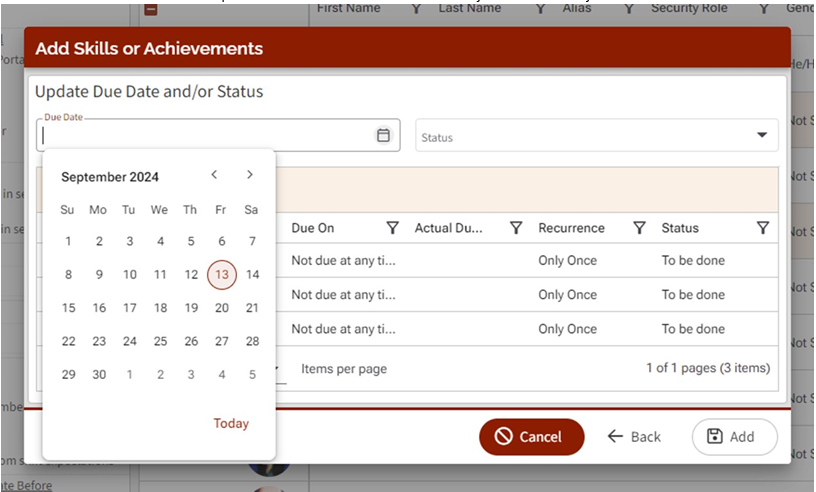Image resolution: width=816 pixels, height=492 pixels.
Task: Open filter for Recurrence column
Action: (x=639, y=228)
